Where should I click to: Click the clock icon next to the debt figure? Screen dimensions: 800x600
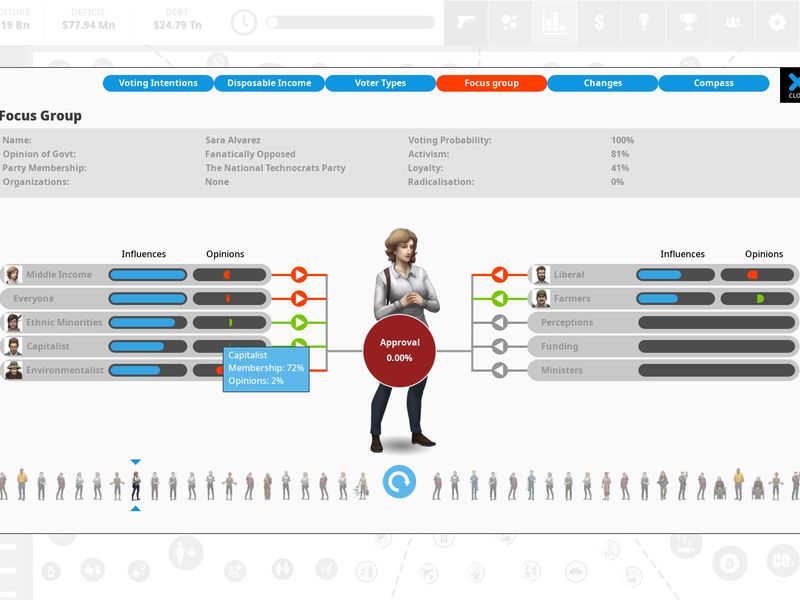click(x=244, y=22)
